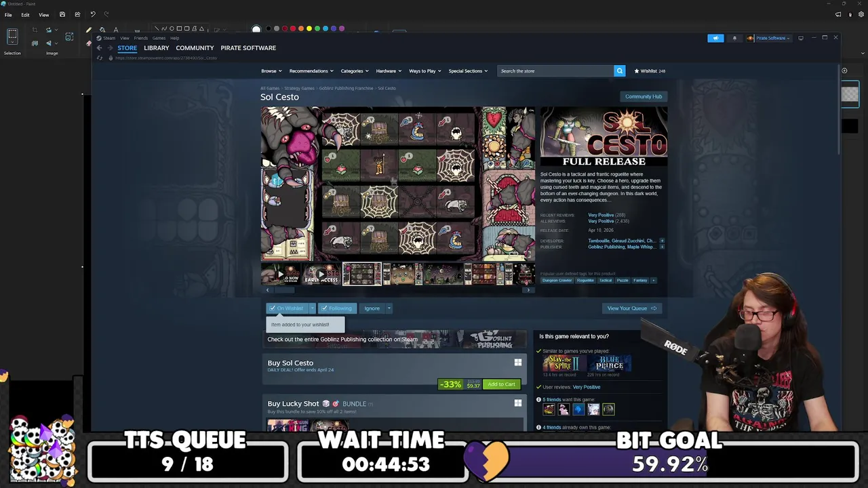Switch to Steam LIBRARY tab
The image size is (868, 488).
click(x=156, y=48)
